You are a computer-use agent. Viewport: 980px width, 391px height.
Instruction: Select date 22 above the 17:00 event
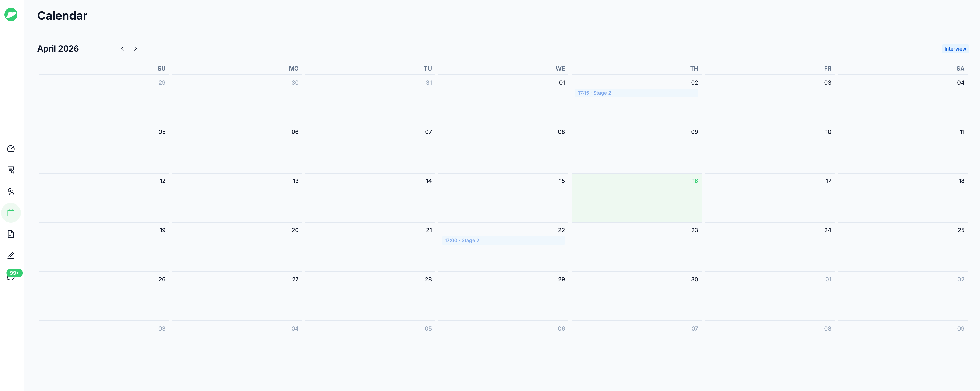pyautogui.click(x=561, y=230)
